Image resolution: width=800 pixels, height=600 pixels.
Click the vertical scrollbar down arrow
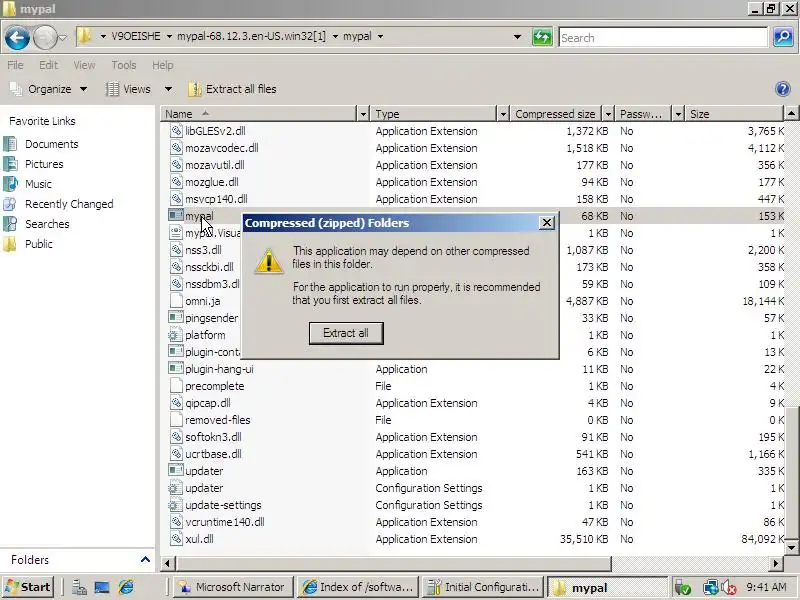tap(791, 547)
